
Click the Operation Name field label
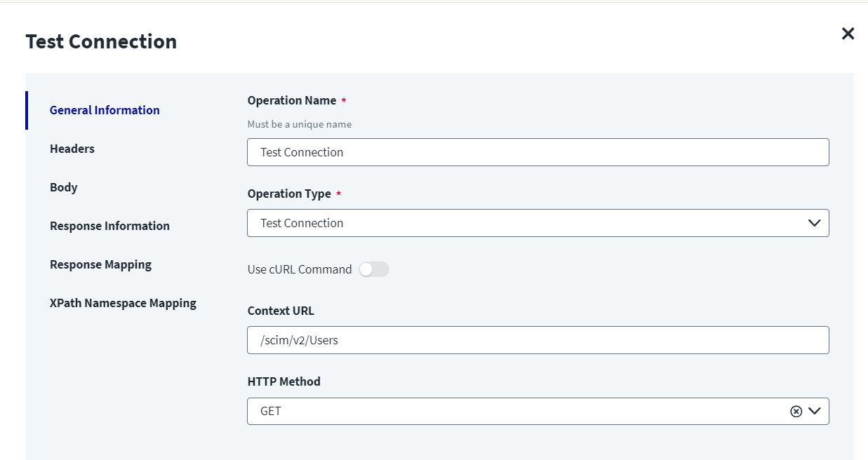click(x=292, y=100)
